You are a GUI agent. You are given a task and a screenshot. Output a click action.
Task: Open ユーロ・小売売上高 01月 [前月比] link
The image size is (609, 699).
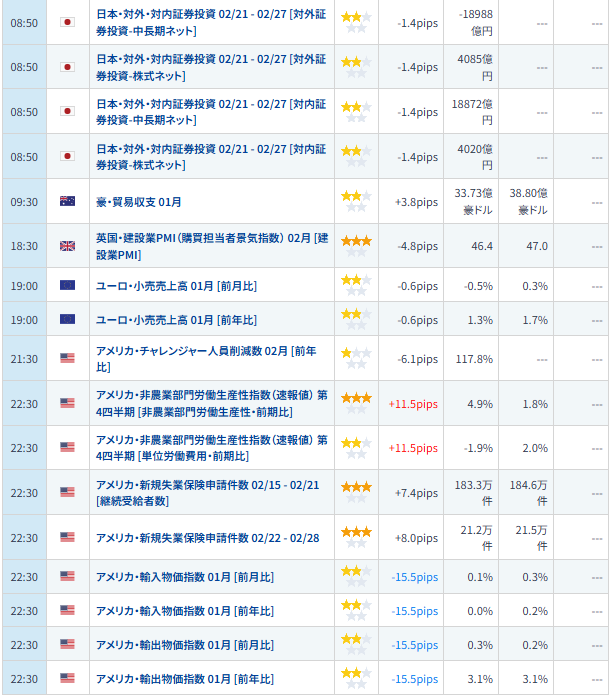coord(176,286)
